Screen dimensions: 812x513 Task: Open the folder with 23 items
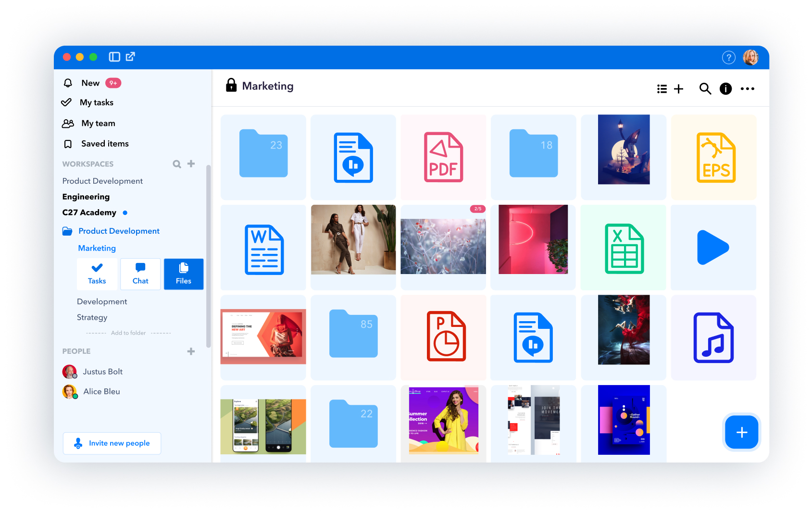[x=263, y=157]
